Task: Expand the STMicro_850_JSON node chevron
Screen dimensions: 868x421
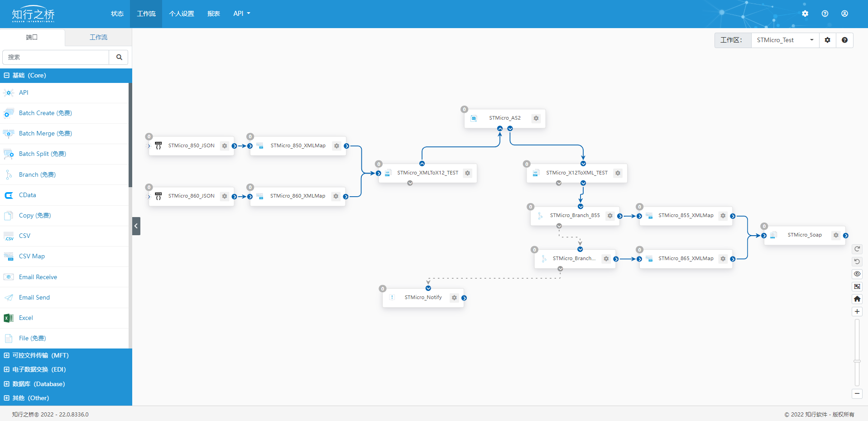Action: tap(149, 146)
